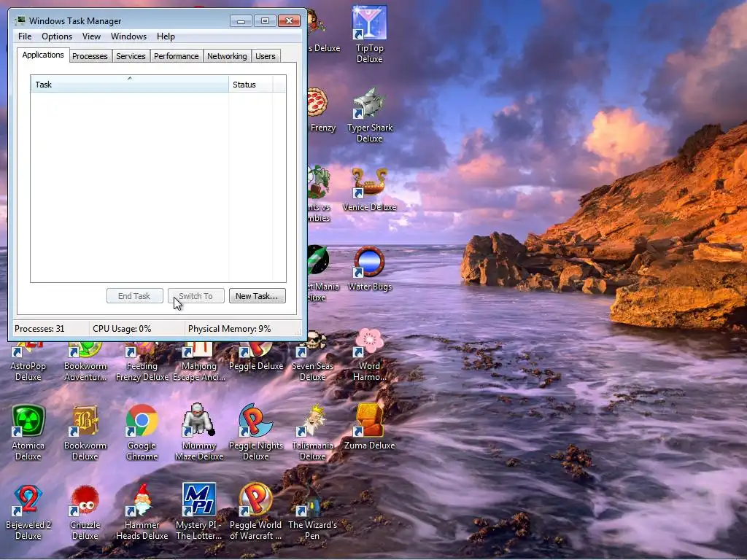The image size is (747, 560).
Task: Open the Windows menu
Action: click(128, 36)
